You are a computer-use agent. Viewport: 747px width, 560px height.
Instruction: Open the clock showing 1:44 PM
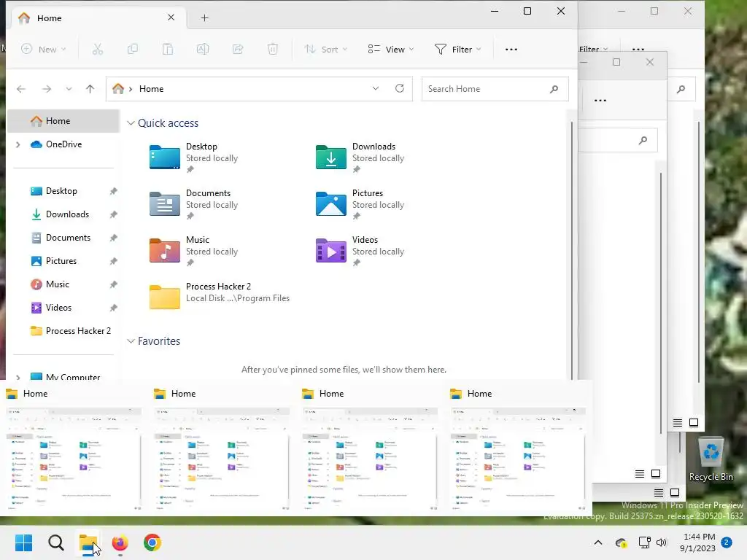697,542
